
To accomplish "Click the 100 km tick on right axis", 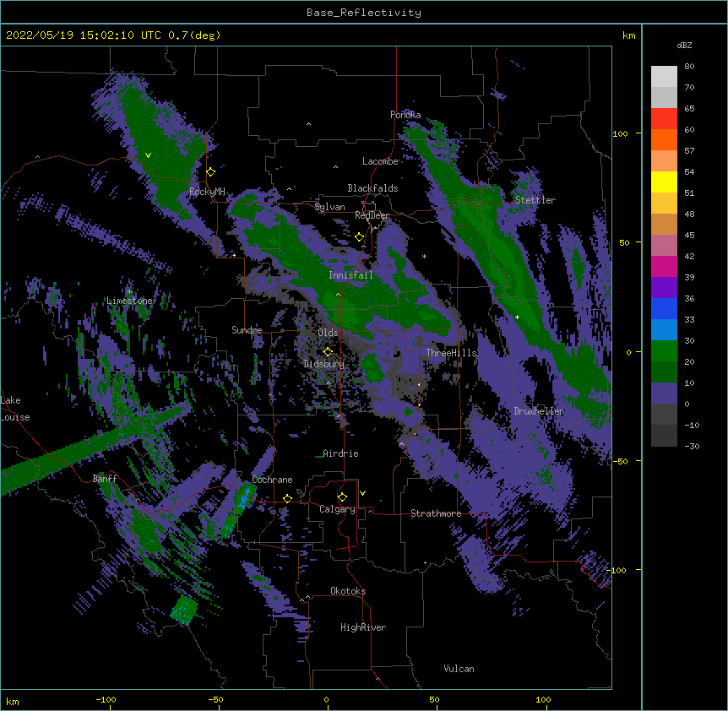I will pyautogui.click(x=620, y=133).
